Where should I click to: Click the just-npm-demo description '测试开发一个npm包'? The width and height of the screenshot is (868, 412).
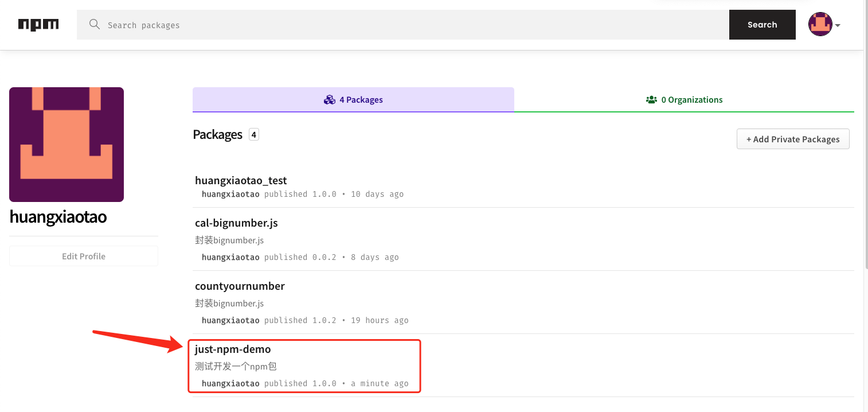(236, 366)
